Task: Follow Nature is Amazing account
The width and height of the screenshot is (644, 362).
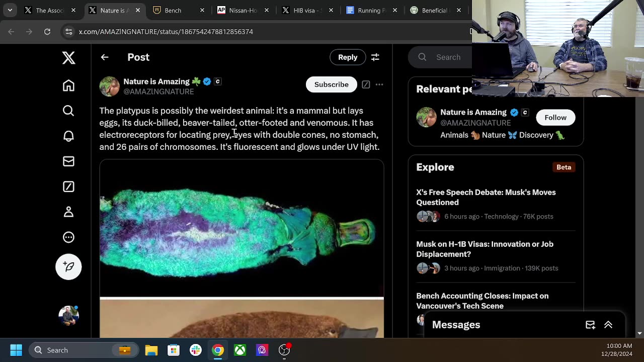Action: pyautogui.click(x=555, y=118)
